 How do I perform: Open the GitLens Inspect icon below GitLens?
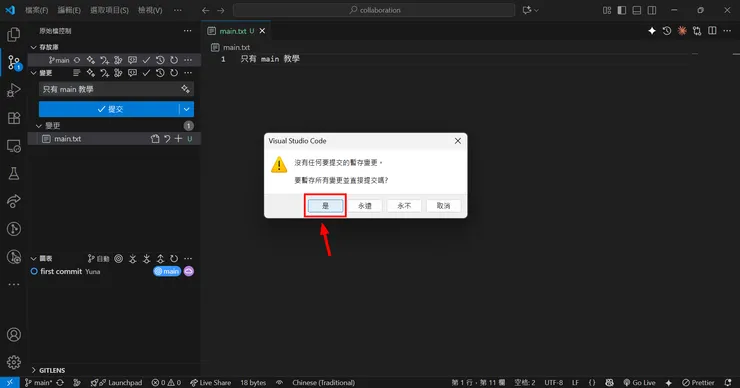coord(14,257)
